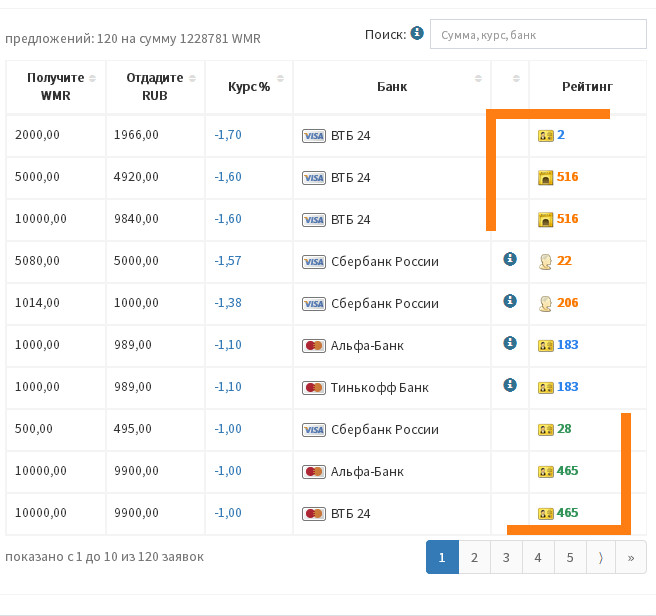Click Visa icon in the 9840,00 row

[x=314, y=220]
